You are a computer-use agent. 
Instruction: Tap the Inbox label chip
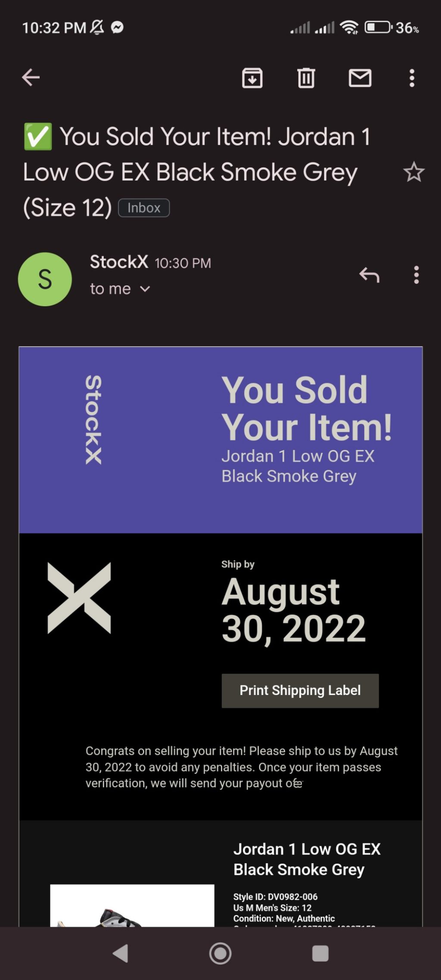pyautogui.click(x=144, y=208)
